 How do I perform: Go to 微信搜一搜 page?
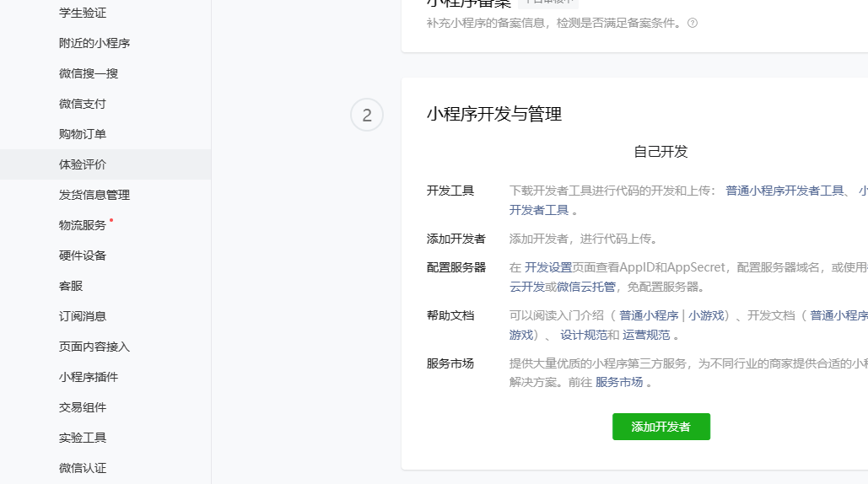[x=89, y=73]
